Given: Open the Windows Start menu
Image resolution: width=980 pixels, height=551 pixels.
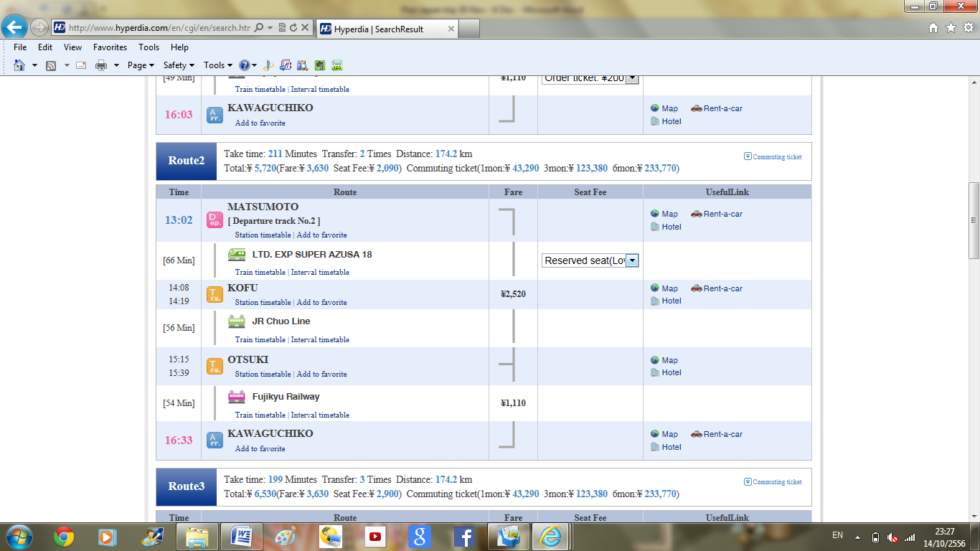Looking at the screenshot, I should (x=18, y=537).
